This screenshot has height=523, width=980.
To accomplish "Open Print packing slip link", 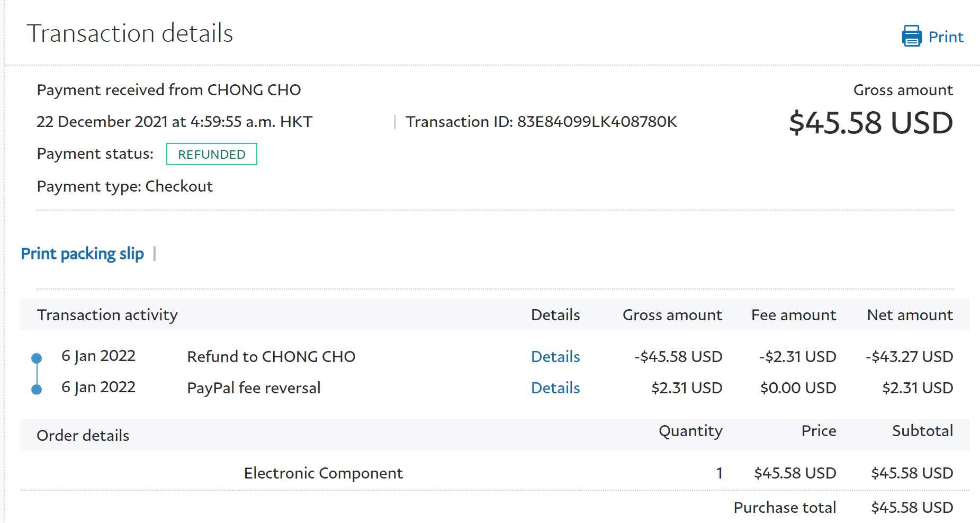I will coord(82,254).
